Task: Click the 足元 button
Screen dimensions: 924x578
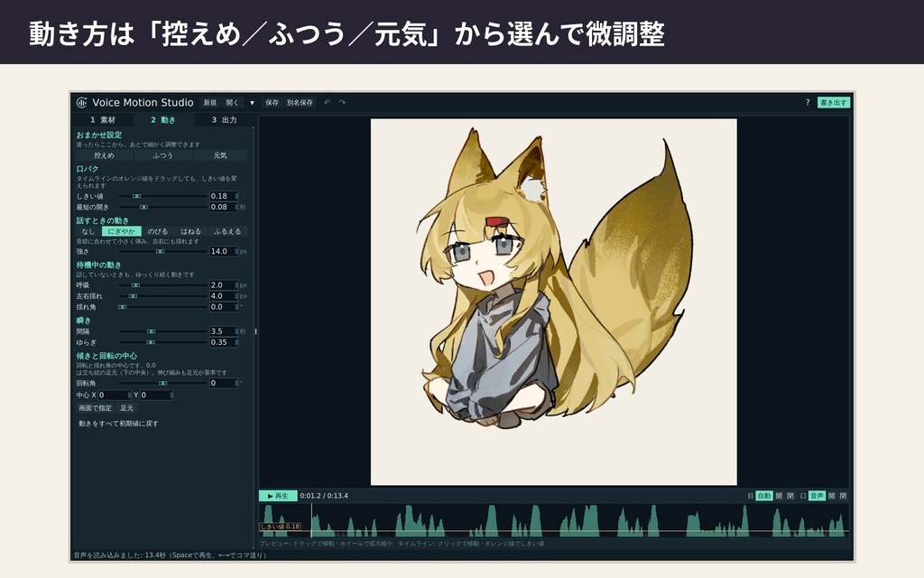Action: coord(126,408)
